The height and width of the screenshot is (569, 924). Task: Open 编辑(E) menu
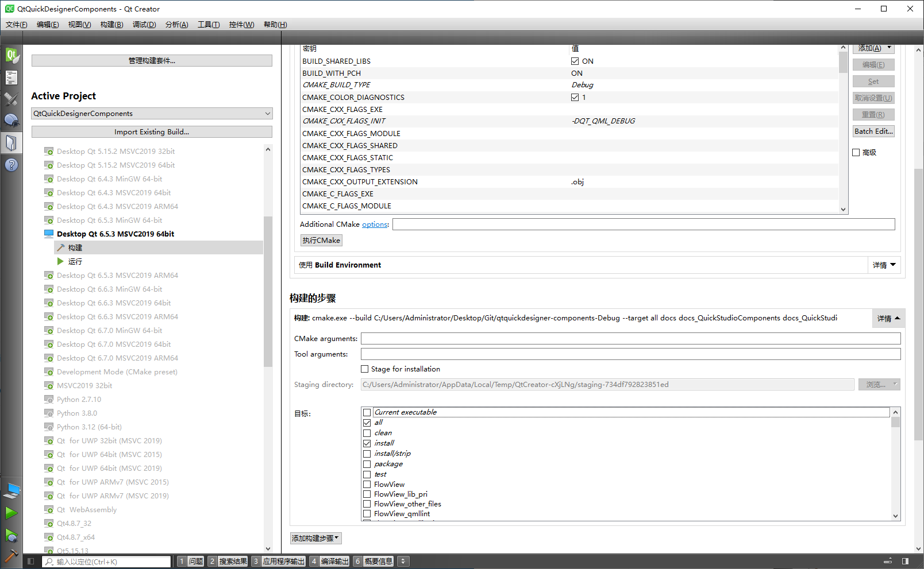(47, 25)
